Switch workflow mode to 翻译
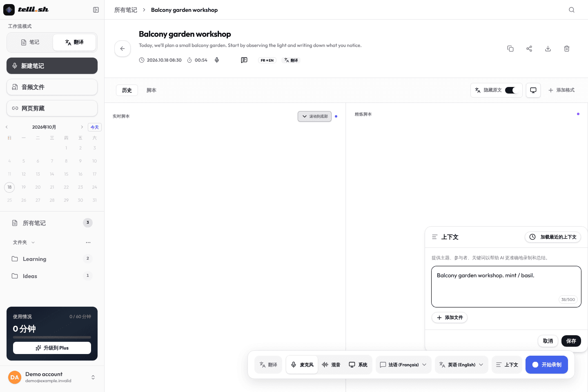 74,42
